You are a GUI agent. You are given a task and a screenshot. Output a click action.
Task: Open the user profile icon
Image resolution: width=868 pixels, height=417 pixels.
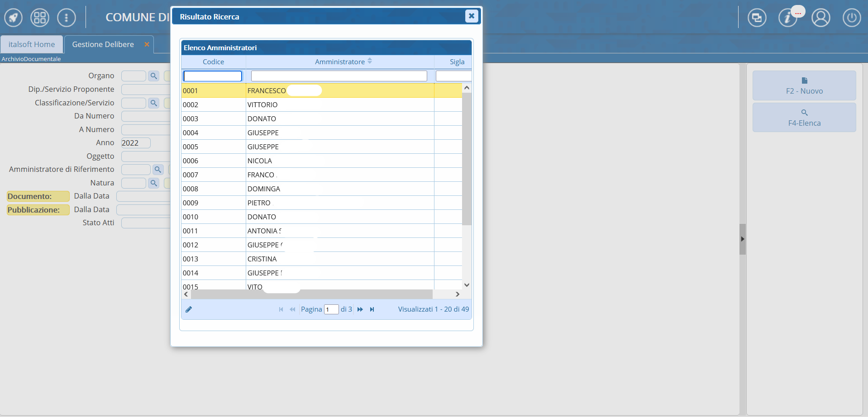click(x=820, y=18)
